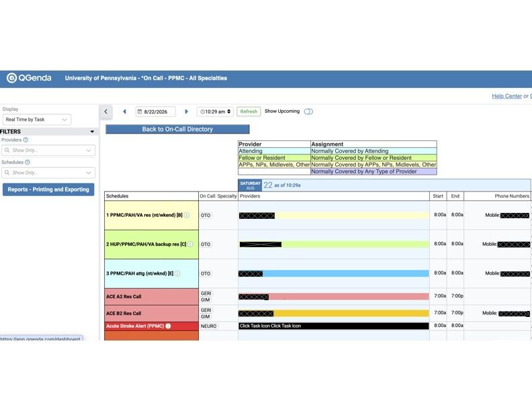
Task: Click the GERI tag on the ACE A2 Res Call row
Action: (206, 293)
